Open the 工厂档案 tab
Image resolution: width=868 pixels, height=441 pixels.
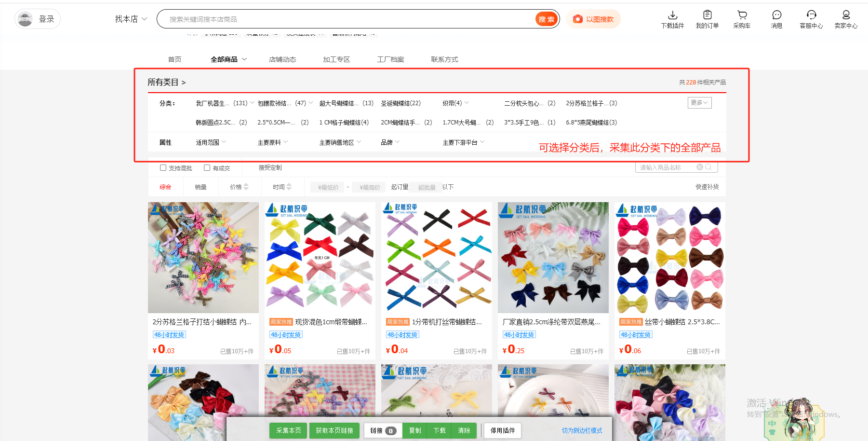click(390, 59)
